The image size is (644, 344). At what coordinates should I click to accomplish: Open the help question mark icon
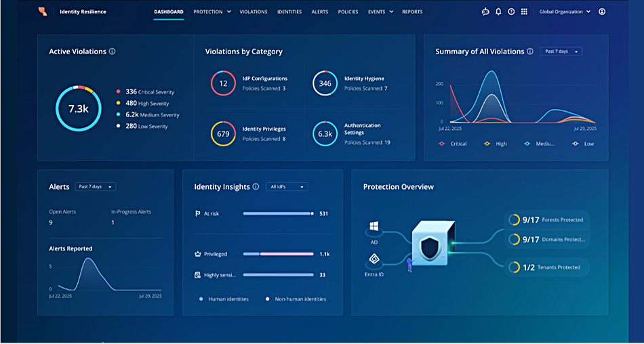pos(511,12)
